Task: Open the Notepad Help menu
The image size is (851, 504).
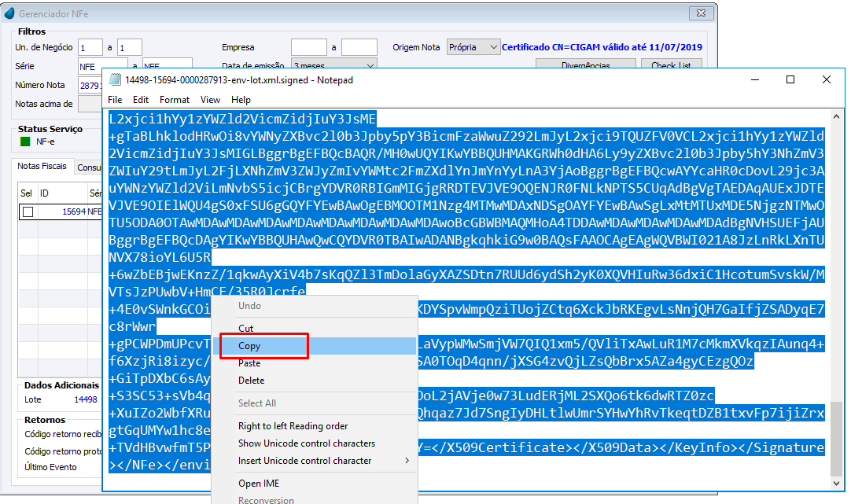Action: (x=241, y=100)
